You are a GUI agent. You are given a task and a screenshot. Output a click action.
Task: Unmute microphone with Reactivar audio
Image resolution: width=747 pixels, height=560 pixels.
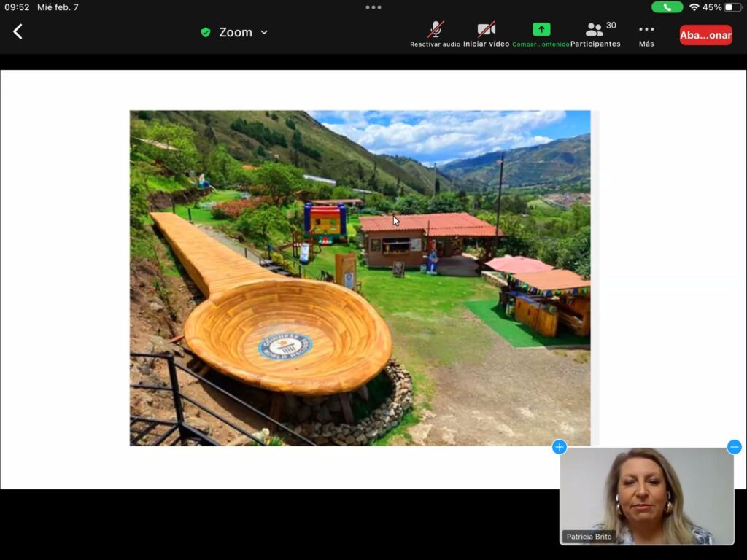pyautogui.click(x=436, y=34)
